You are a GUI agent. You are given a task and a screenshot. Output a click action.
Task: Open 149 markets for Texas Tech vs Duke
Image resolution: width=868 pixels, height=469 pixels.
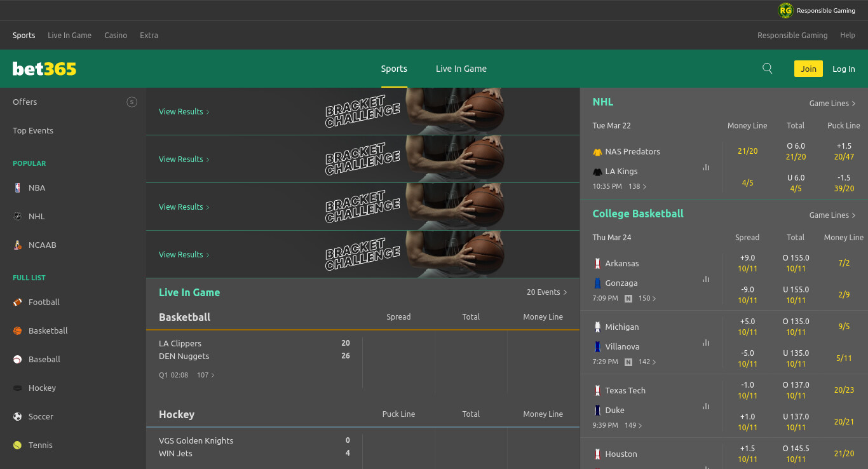tap(634, 425)
